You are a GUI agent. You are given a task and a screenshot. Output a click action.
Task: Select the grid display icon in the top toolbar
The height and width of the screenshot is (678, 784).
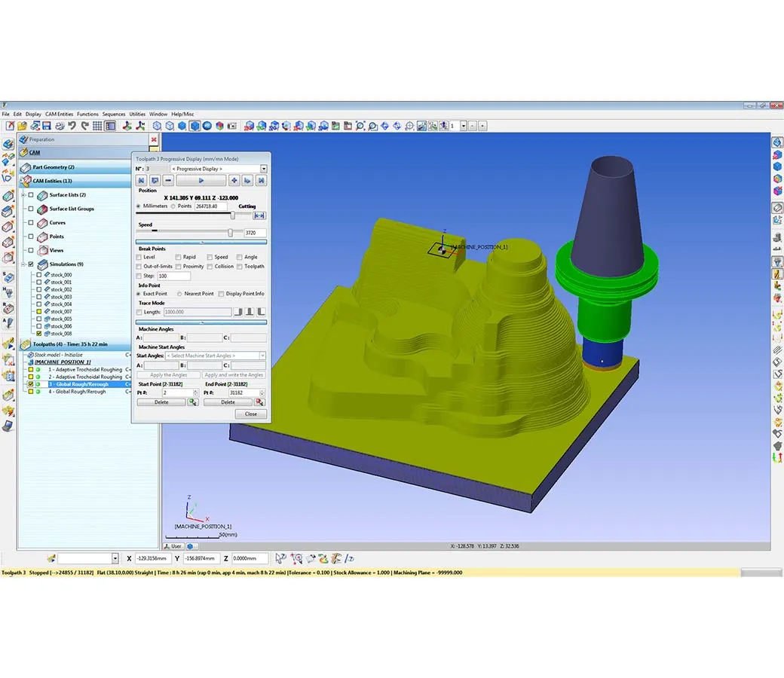point(96,126)
